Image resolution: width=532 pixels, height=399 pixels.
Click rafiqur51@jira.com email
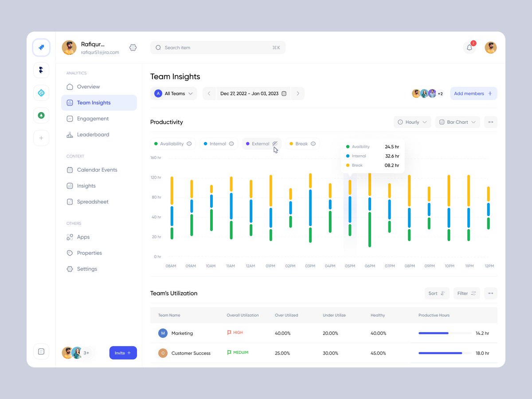(100, 52)
